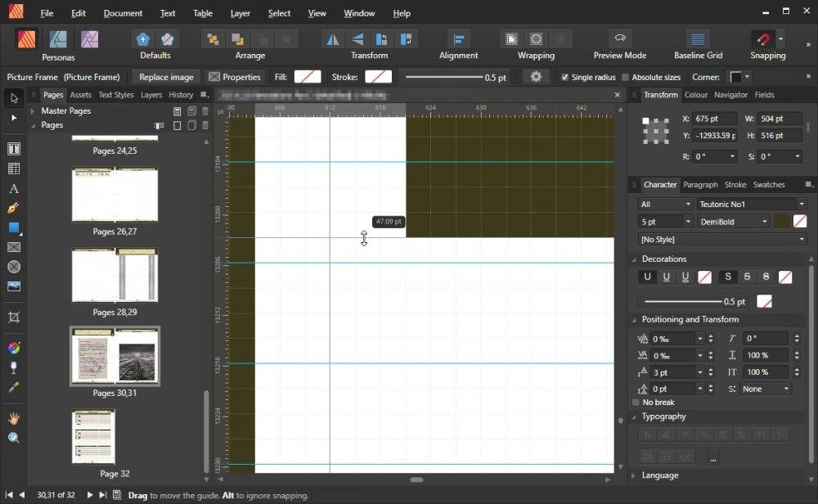Click the Fill colour swatch
Image resolution: width=818 pixels, height=504 pixels.
[x=308, y=77]
